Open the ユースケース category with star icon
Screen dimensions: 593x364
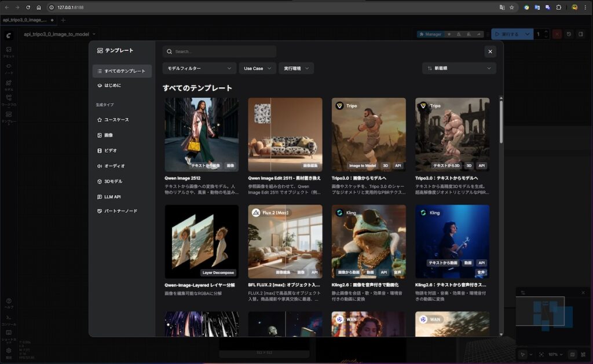point(116,120)
